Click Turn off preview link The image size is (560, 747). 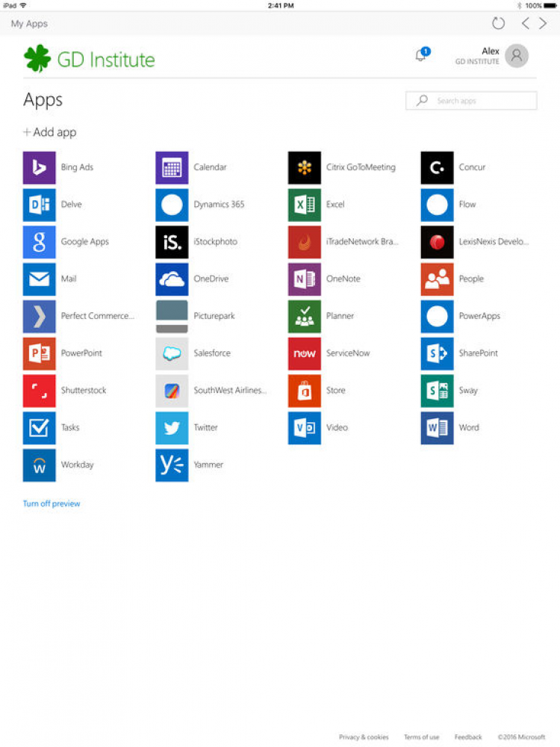pos(52,503)
